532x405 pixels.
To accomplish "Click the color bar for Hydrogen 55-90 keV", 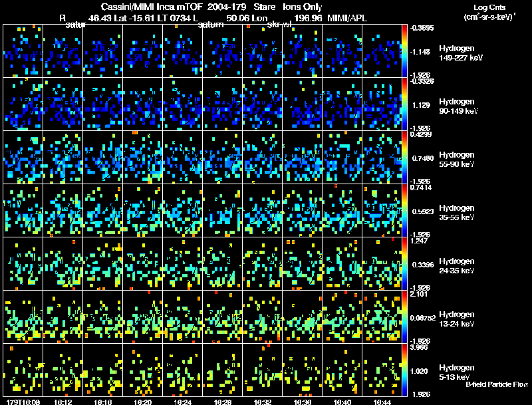I will point(404,158).
